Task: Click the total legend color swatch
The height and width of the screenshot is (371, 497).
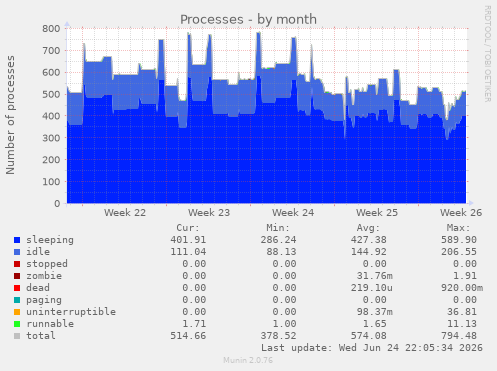Action: click(x=17, y=336)
